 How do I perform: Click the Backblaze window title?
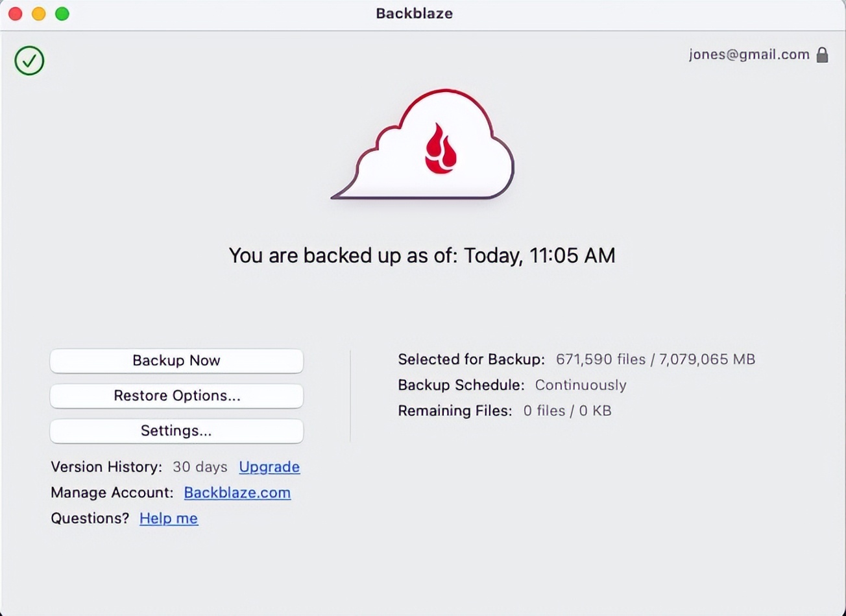pyautogui.click(x=415, y=14)
